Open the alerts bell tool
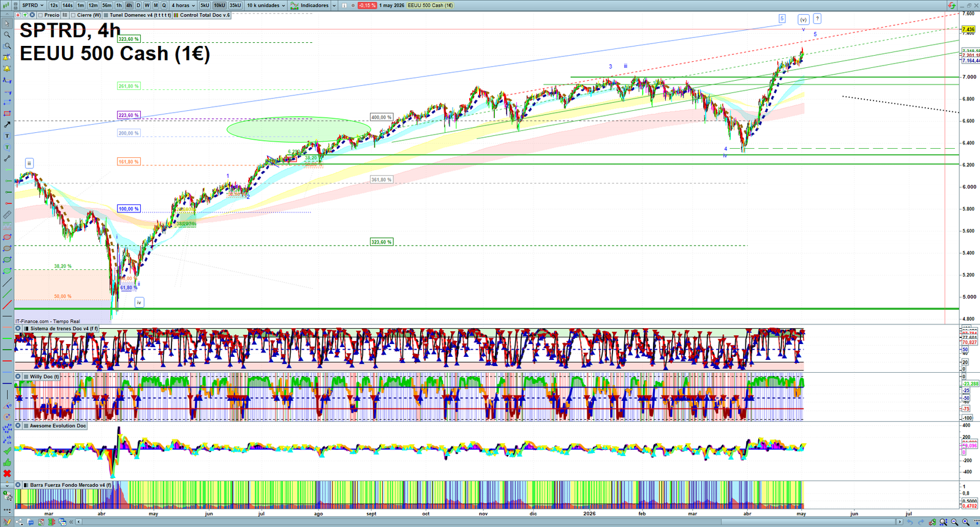 7,69
